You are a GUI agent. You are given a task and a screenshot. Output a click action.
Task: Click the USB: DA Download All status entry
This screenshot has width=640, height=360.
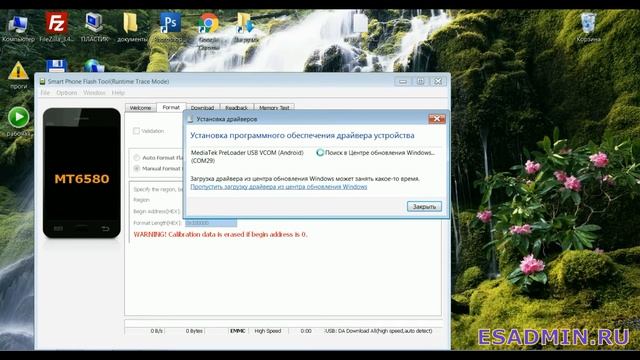(x=378, y=331)
